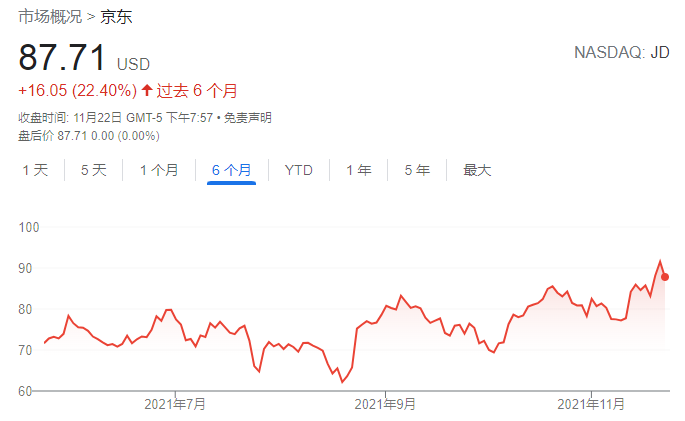Click the 80 y-axis label
This screenshot has height=421, width=685.
tap(25, 309)
